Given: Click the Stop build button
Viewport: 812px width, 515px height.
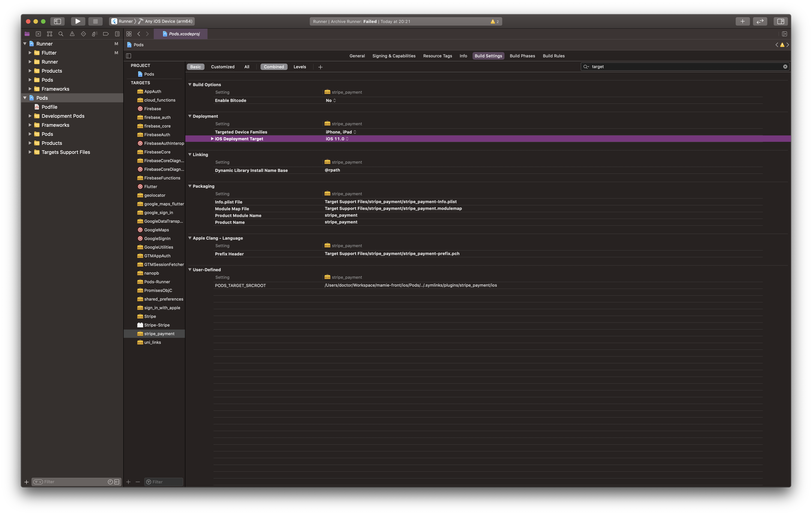Looking at the screenshot, I should [95, 21].
